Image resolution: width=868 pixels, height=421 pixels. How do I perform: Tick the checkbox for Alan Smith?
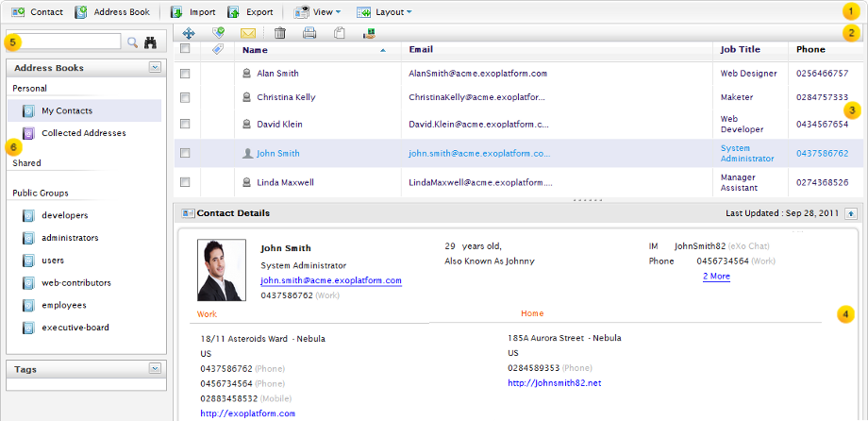point(186,73)
